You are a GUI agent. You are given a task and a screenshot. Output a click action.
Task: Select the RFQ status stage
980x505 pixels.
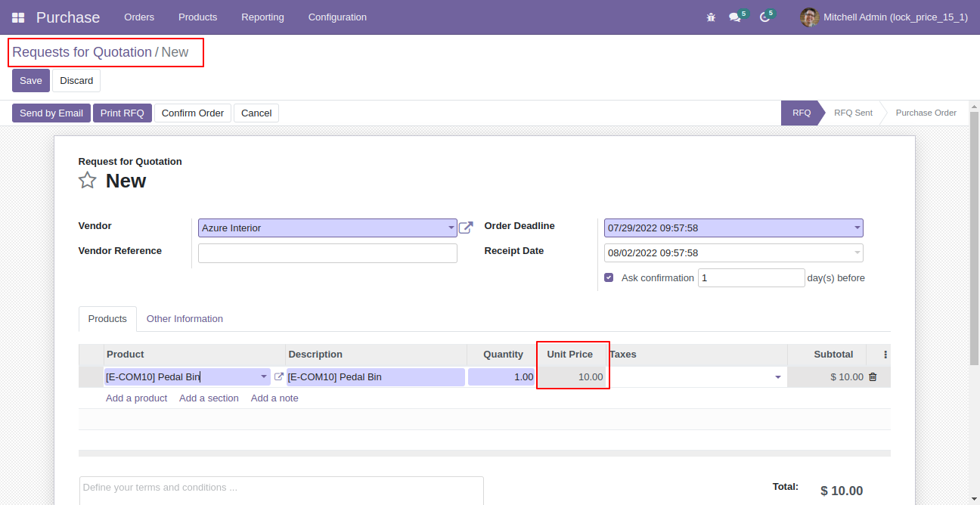[802, 113]
